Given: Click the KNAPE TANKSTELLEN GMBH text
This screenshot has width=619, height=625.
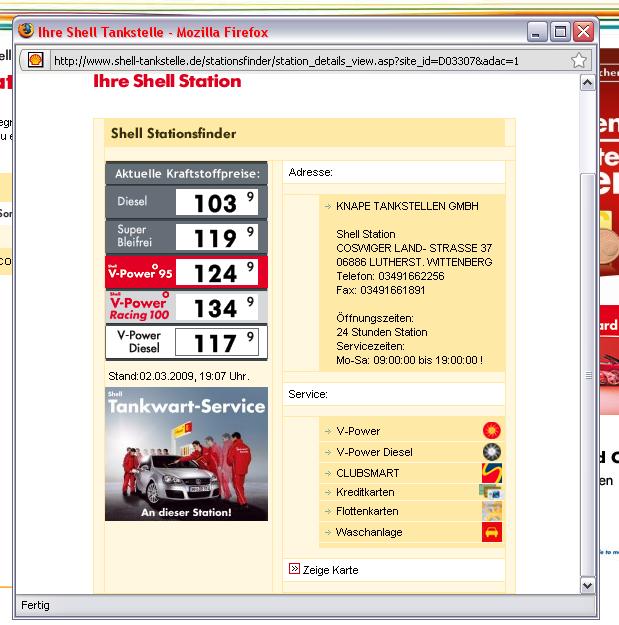Looking at the screenshot, I should point(407,206).
